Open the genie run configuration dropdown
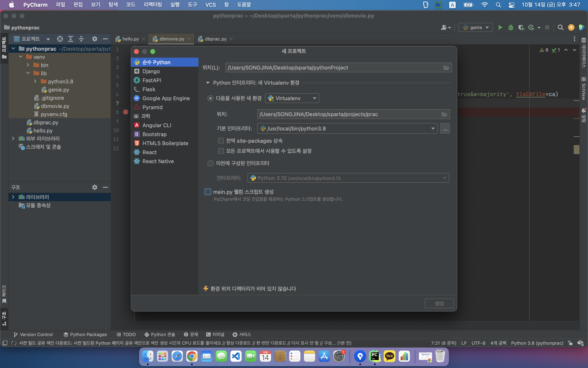588x368 pixels. pos(476,28)
